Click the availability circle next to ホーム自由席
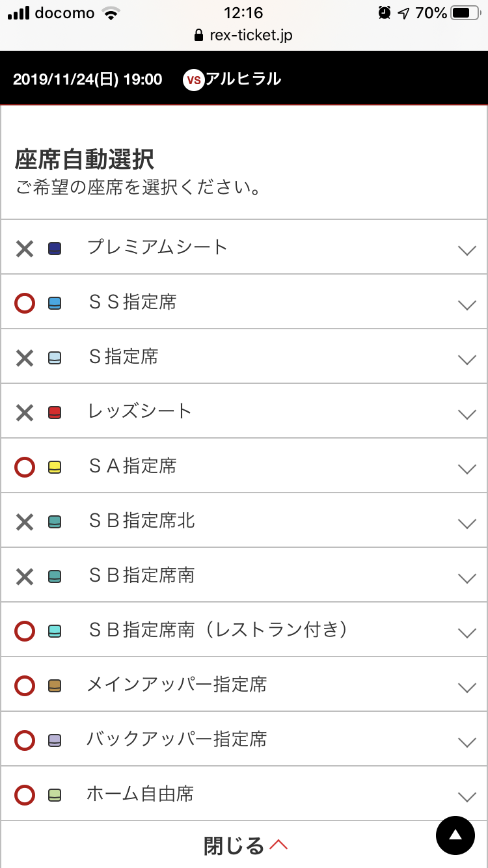The width and height of the screenshot is (488, 868). click(x=25, y=795)
